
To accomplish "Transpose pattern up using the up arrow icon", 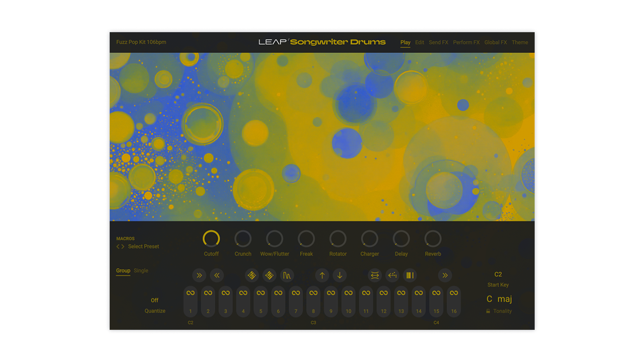I will [322, 275].
